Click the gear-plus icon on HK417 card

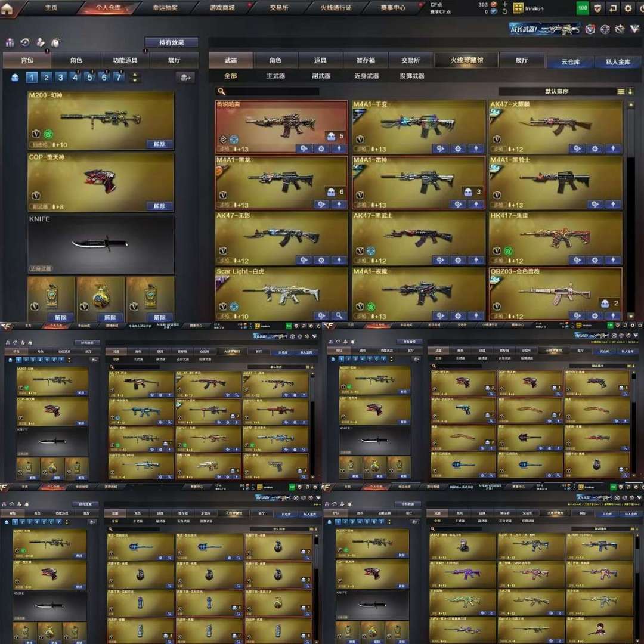pos(577,260)
